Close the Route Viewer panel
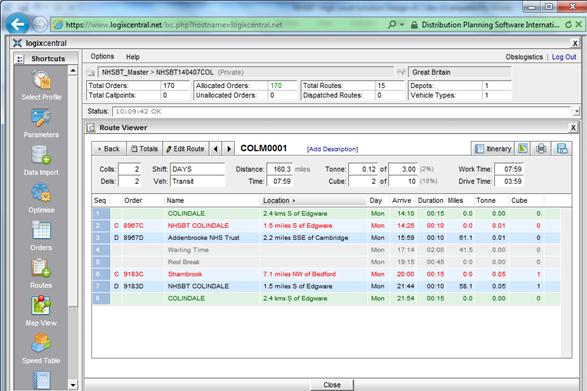 [573, 128]
